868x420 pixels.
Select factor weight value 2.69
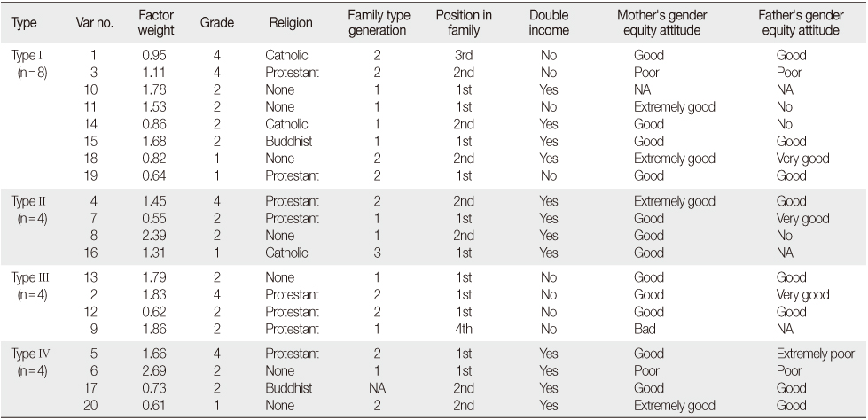pos(154,370)
